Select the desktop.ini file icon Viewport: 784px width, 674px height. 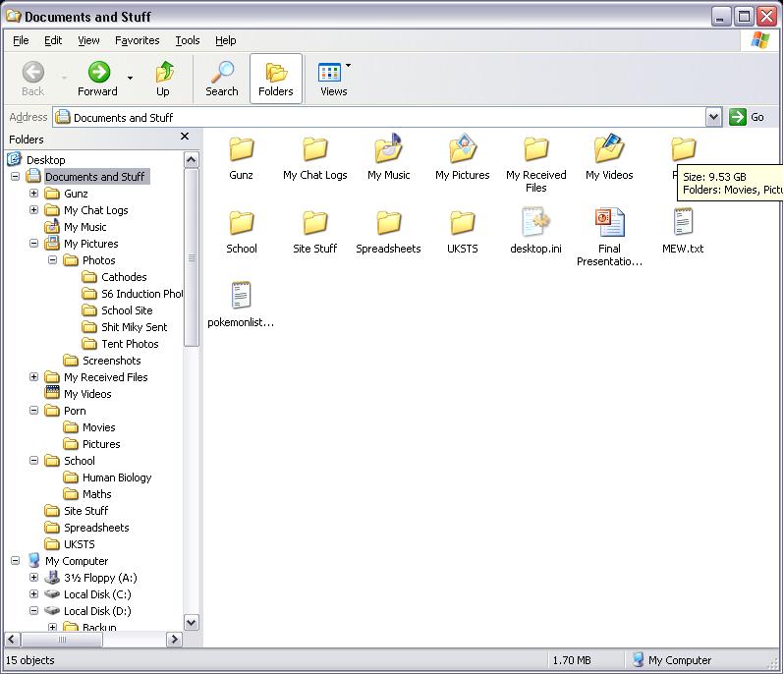coord(535,224)
